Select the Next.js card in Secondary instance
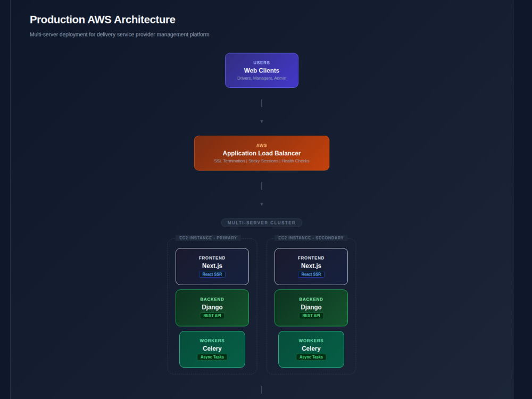The image size is (532, 399). [311, 267]
